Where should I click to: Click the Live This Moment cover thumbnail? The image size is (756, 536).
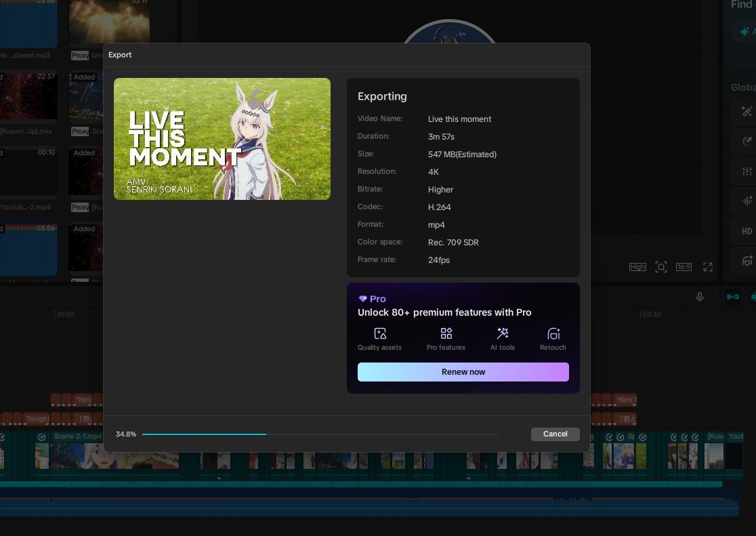pyautogui.click(x=222, y=139)
